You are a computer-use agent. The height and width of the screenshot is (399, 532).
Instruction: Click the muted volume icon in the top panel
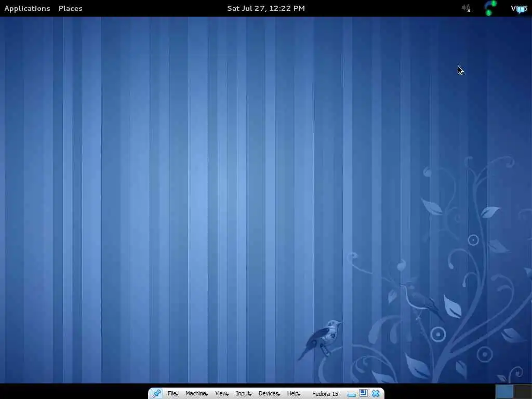coord(466,8)
